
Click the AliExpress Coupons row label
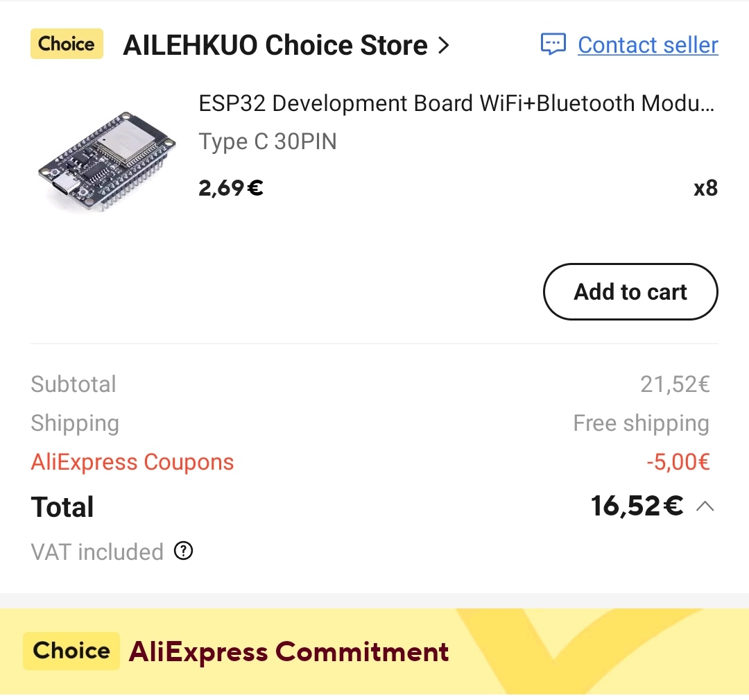click(132, 462)
